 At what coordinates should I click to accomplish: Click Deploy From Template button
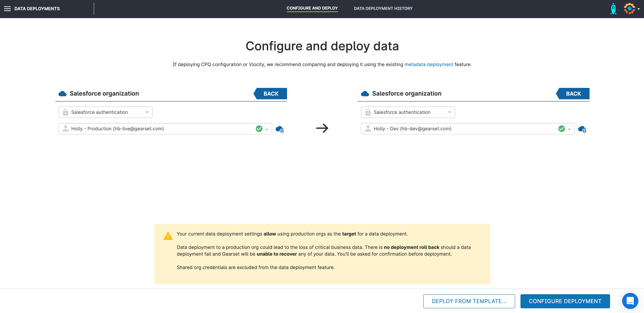point(469,301)
